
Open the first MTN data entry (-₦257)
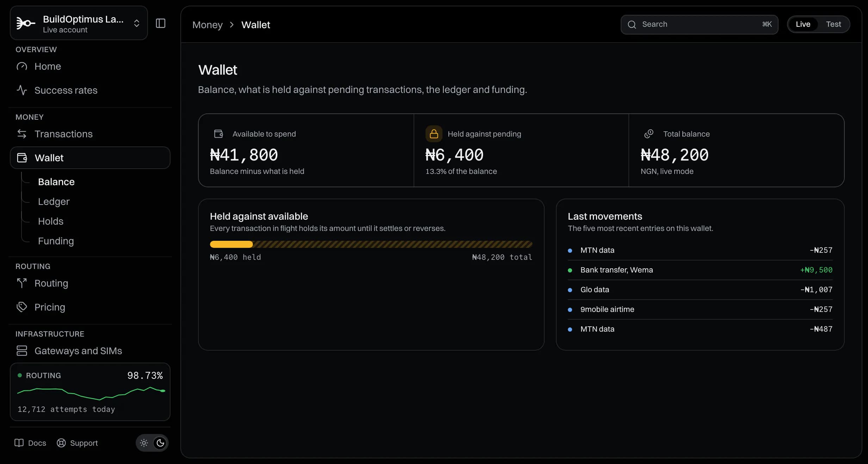tap(700, 250)
